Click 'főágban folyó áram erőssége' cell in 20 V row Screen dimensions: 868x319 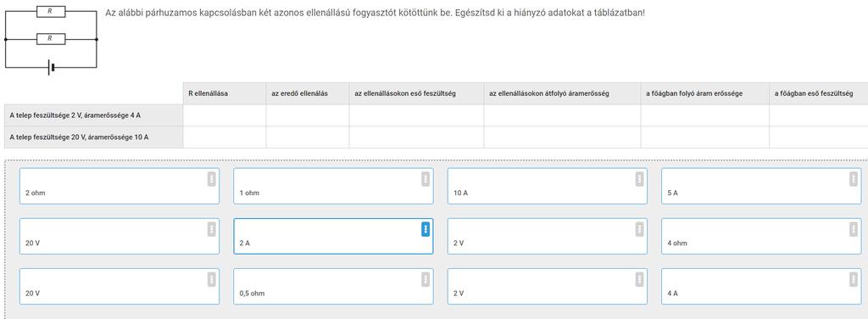click(x=704, y=137)
